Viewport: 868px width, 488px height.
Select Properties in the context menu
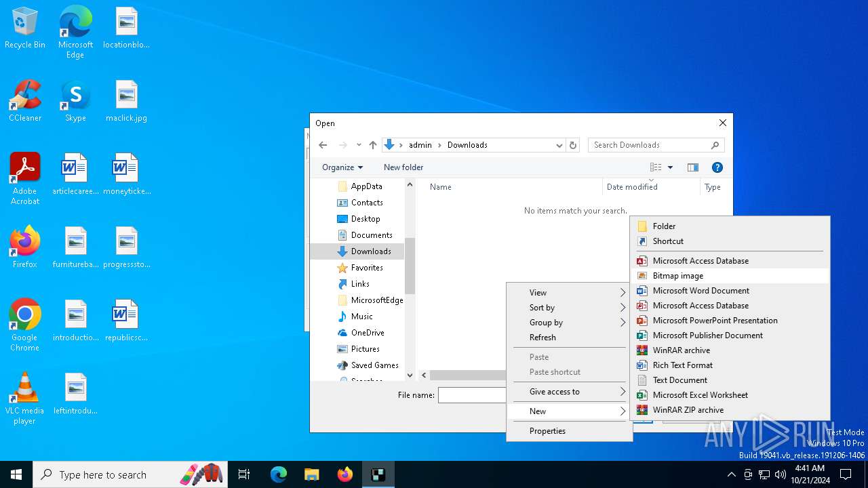coord(569,431)
